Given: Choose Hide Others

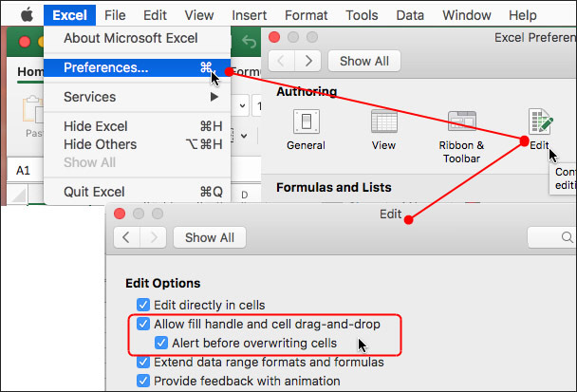Looking at the screenshot, I should (137, 144).
